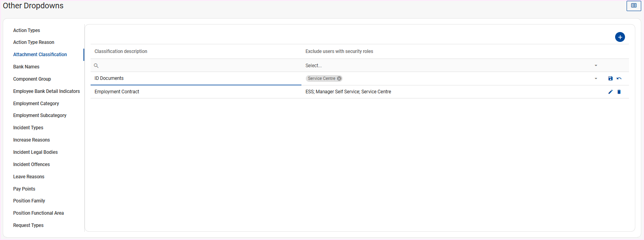Expand ID Documents security roles dropdown
The image size is (644, 240).
pos(596,79)
